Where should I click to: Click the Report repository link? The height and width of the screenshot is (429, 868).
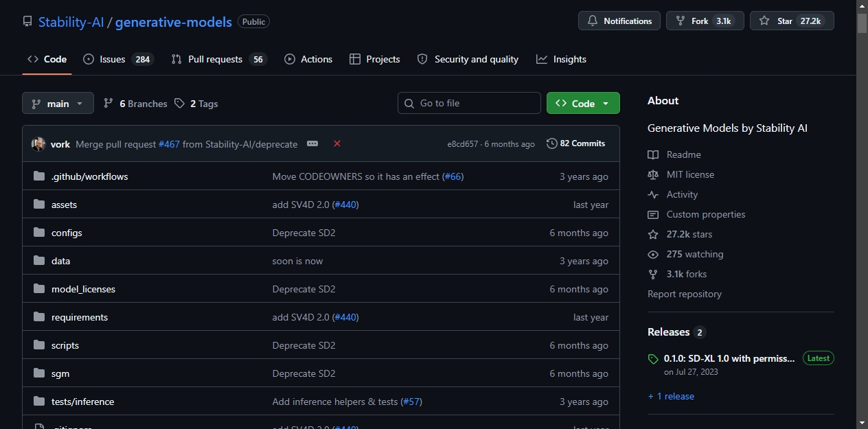pyautogui.click(x=685, y=294)
